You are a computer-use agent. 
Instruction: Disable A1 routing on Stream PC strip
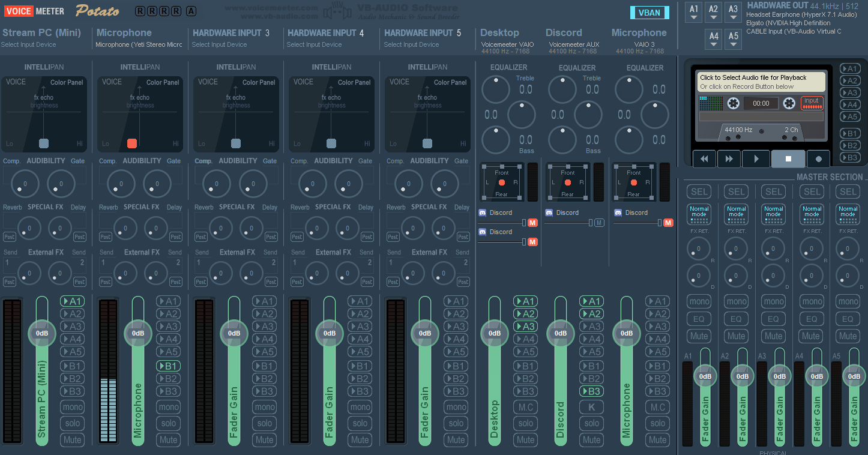(73, 301)
